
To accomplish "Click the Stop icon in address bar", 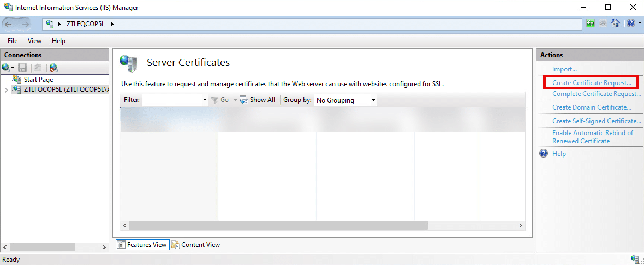I will click(x=603, y=23).
